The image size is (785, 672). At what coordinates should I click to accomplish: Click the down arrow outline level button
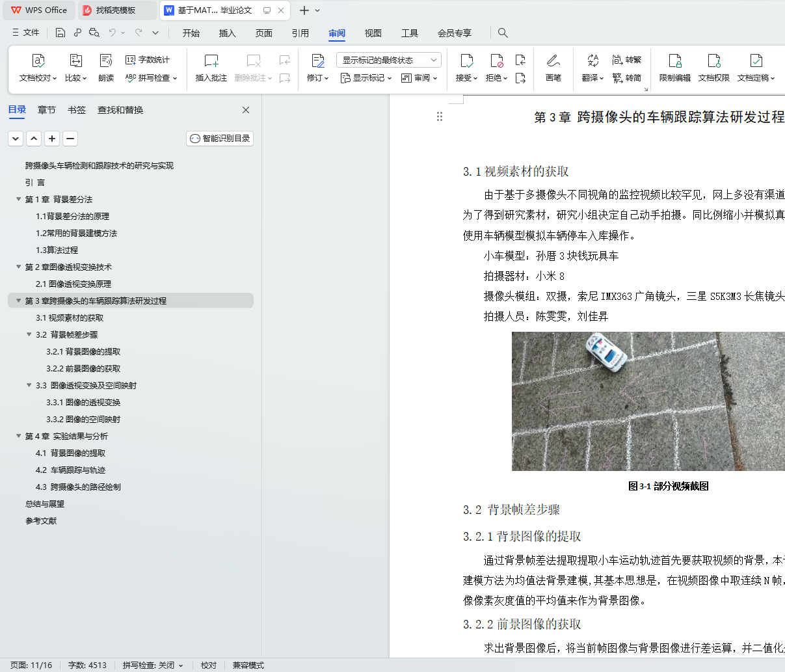(x=16, y=138)
